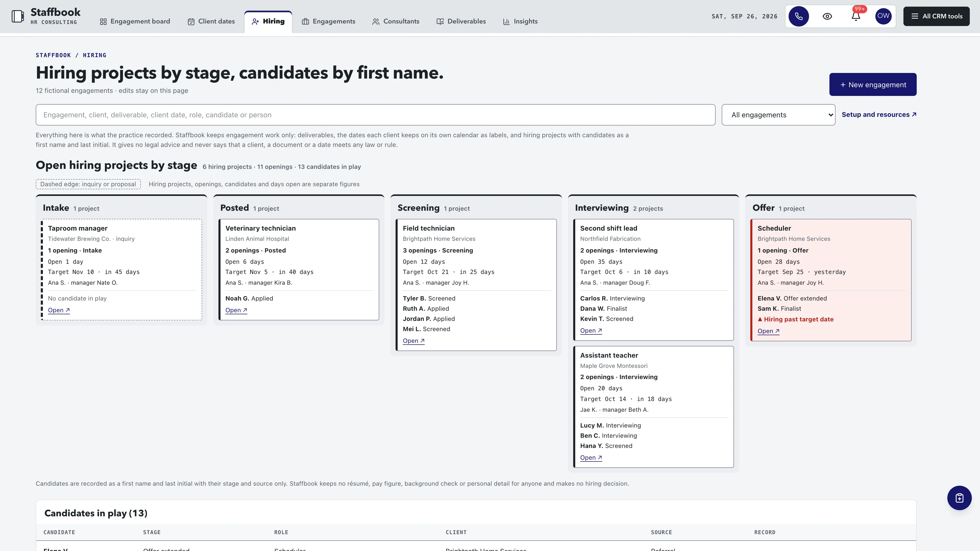This screenshot has height=551, width=980.
Task: Open the Engagements tab
Action: pyautogui.click(x=329, y=22)
